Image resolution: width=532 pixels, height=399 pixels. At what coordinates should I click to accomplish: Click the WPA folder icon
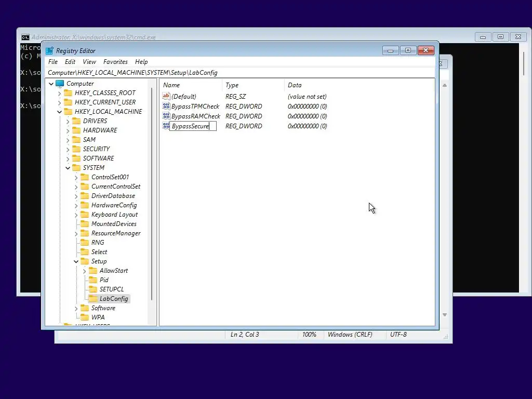pyautogui.click(x=85, y=317)
